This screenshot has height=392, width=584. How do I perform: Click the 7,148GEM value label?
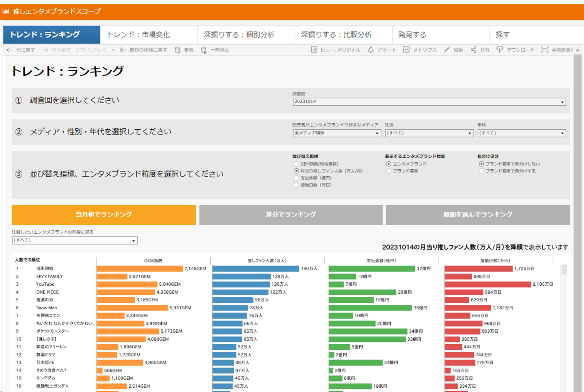(x=195, y=269)
